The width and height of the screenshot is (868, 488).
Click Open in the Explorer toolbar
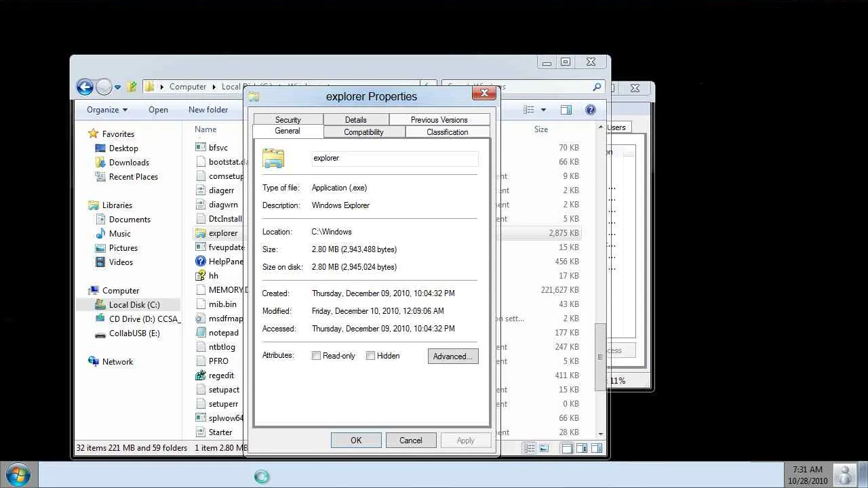tap(158, 110)
